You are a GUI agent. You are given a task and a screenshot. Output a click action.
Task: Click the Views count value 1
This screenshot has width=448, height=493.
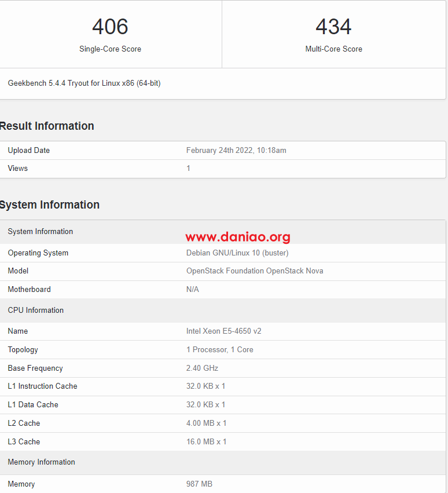click(188, 168)
